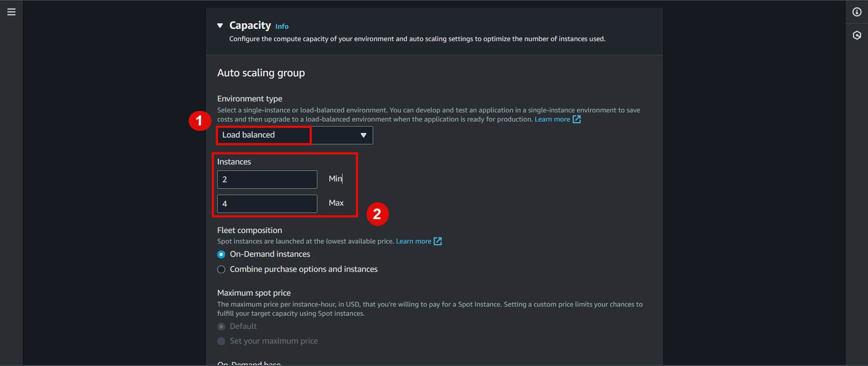Click the Max label text

coord(336,203)
